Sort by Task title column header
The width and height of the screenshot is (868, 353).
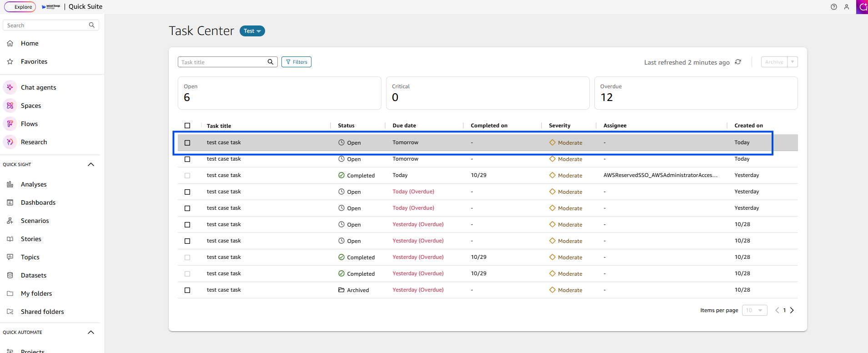point(219,126)
